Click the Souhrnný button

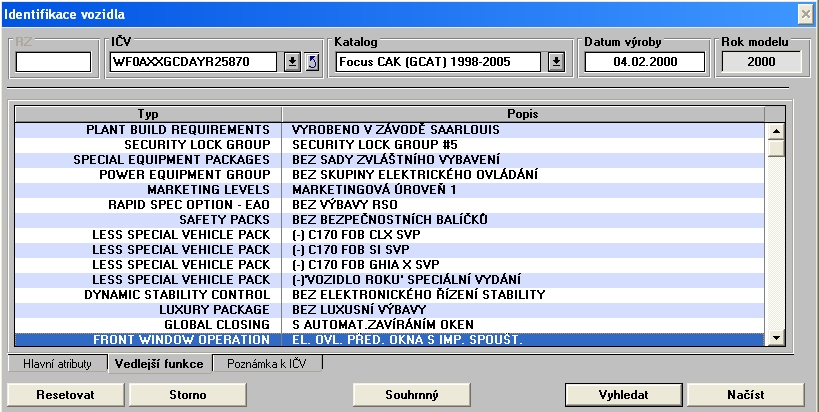tap(412, 394)
